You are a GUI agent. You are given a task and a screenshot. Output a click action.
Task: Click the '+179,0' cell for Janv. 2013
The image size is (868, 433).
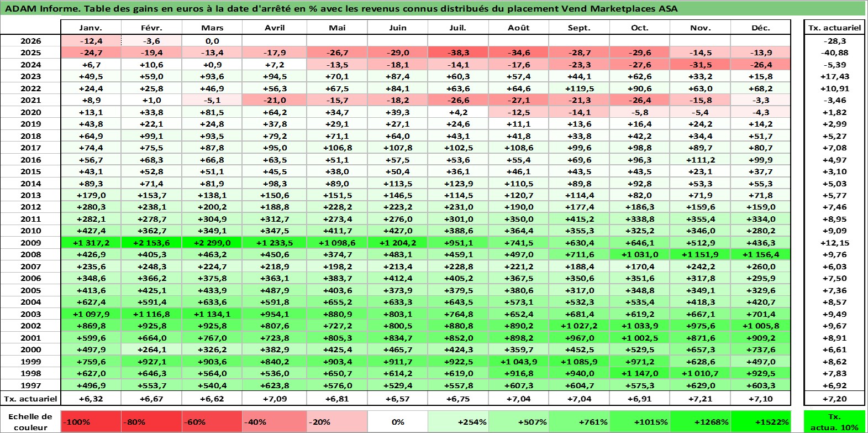[x=91, y=195]
